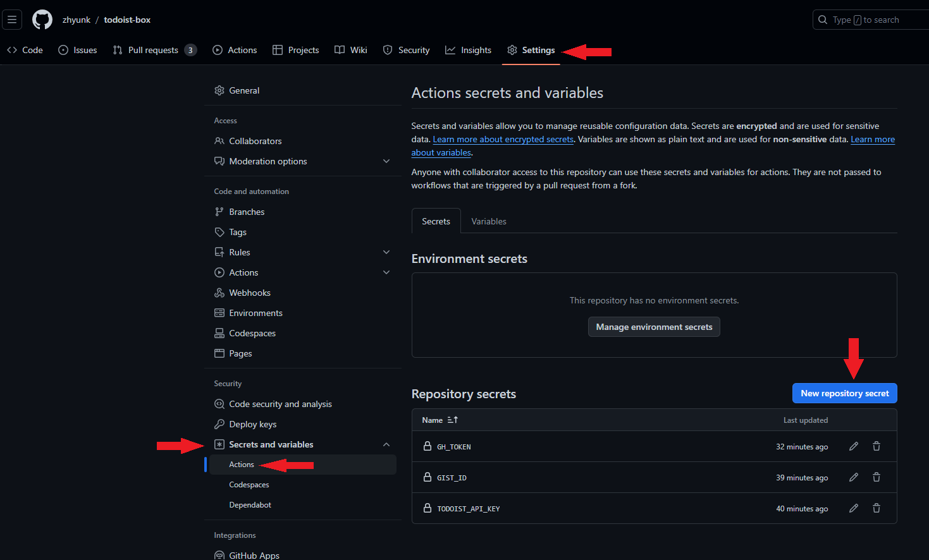
Task: Click the lock icon beside GH_TOKEN
Action: (428, 446)
